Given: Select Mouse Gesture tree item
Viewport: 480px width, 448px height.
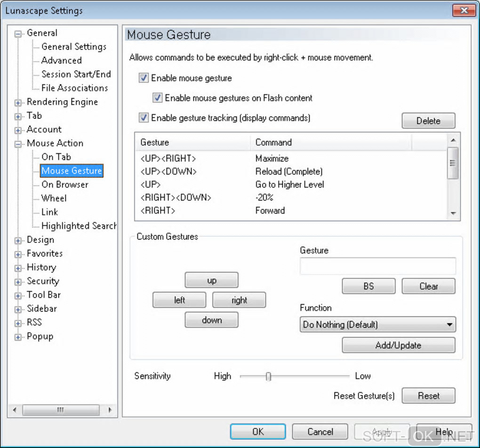Looking at the screenshot, I should click(x=72, y=171).
